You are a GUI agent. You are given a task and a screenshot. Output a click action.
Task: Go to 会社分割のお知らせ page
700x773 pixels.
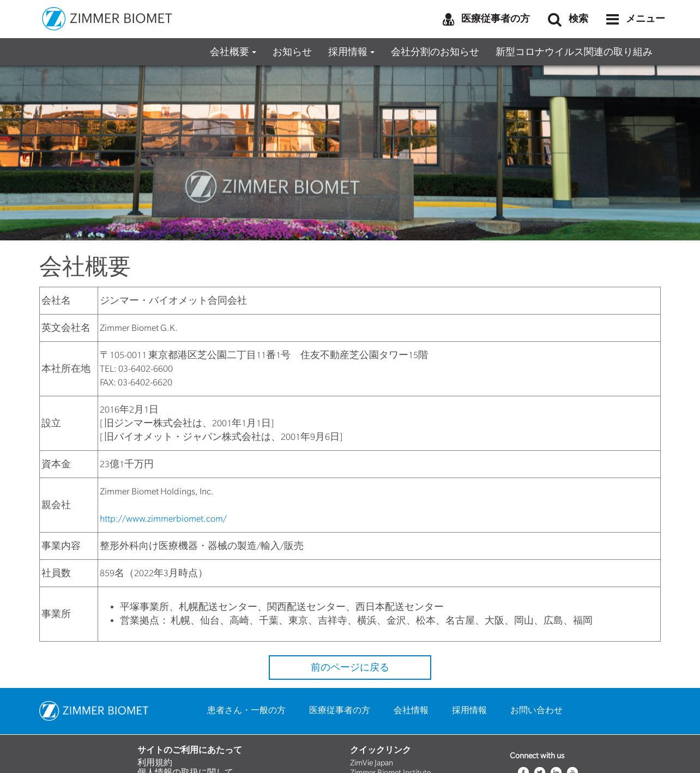click(x=435, y=52)
